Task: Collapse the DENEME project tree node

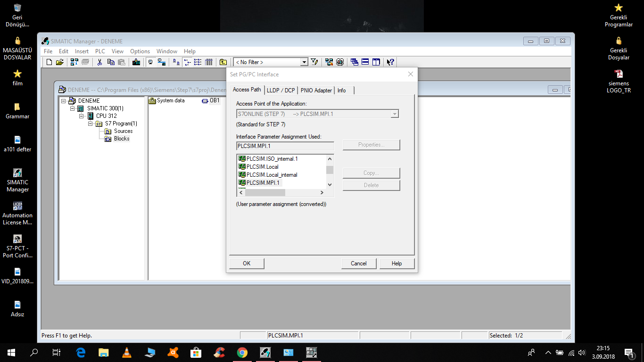Action: tap(64, 101)
